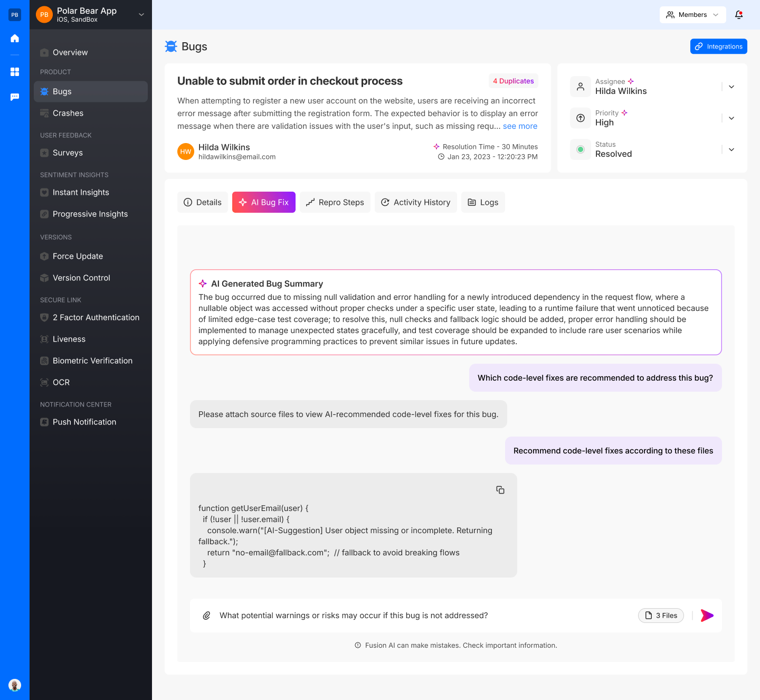Expand the Assignee dropdown
Viewport: 760px width, 700px height.
click(731, 87)
